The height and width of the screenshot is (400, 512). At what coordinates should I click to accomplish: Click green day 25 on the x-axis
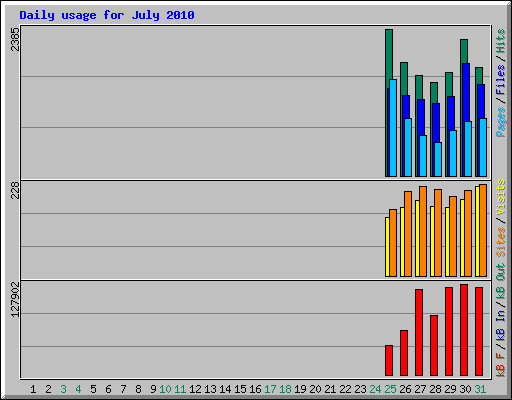390,389
